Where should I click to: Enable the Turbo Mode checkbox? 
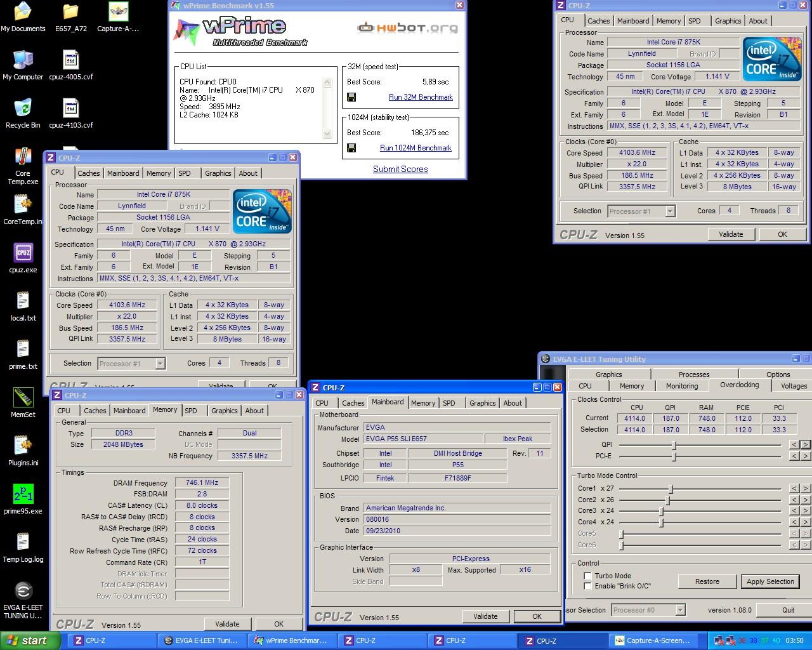[x=587, y=576]
